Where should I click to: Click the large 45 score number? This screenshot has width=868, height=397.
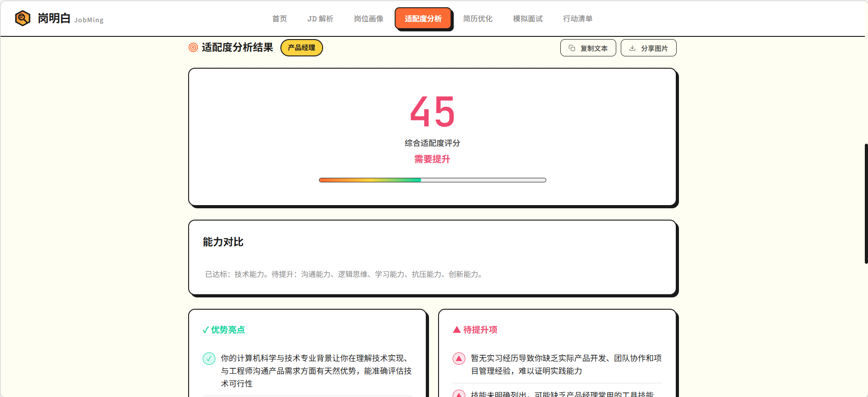[432, 112]
